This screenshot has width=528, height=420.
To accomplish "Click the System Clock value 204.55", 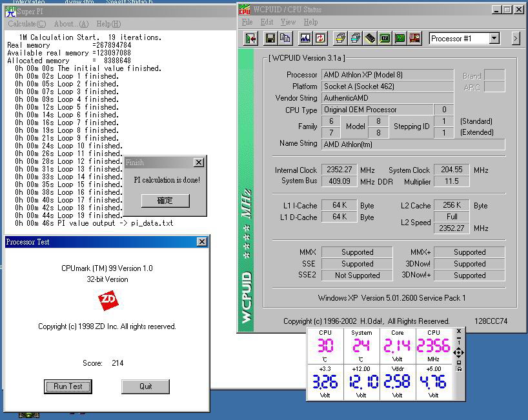I will [x=452, y=170].
